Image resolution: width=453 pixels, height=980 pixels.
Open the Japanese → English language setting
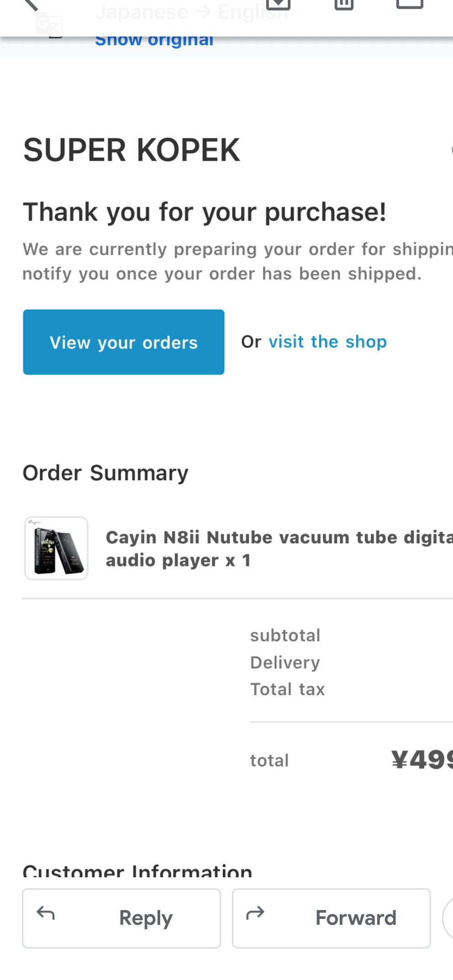tap(192, 12)
